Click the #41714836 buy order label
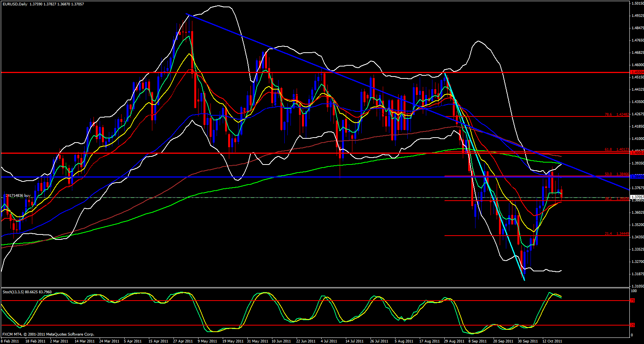Image resolution: width=644 pixels, height=344 pixels. pyautogui.click(x=17, y=196)
